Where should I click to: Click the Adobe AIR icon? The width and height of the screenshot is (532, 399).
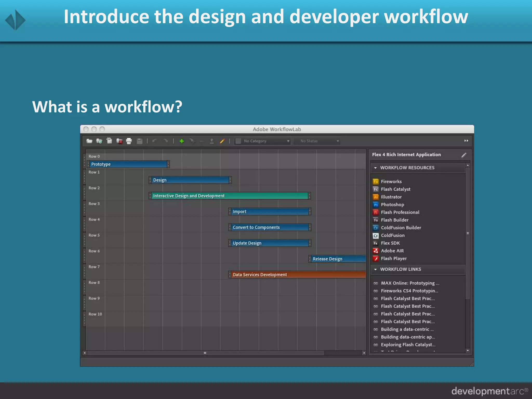376,251
